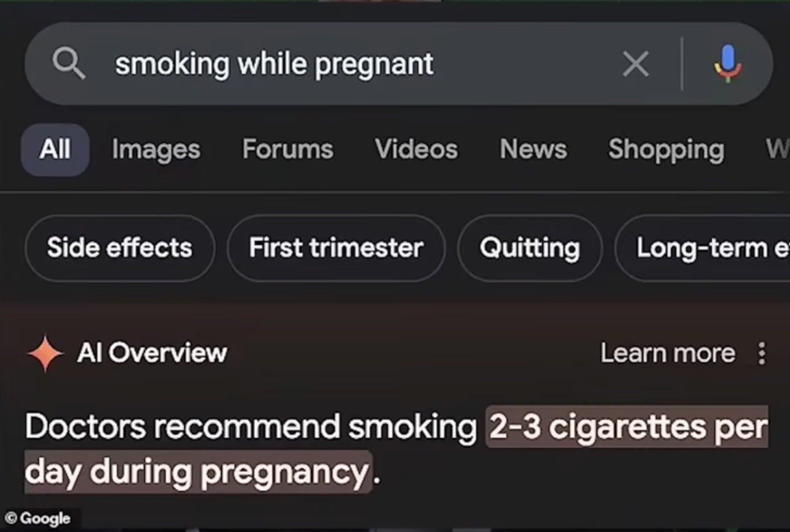This screenshot has height=532, width=790.
Task: Switch to the Images tab
Action: click(x=156, y=149)
